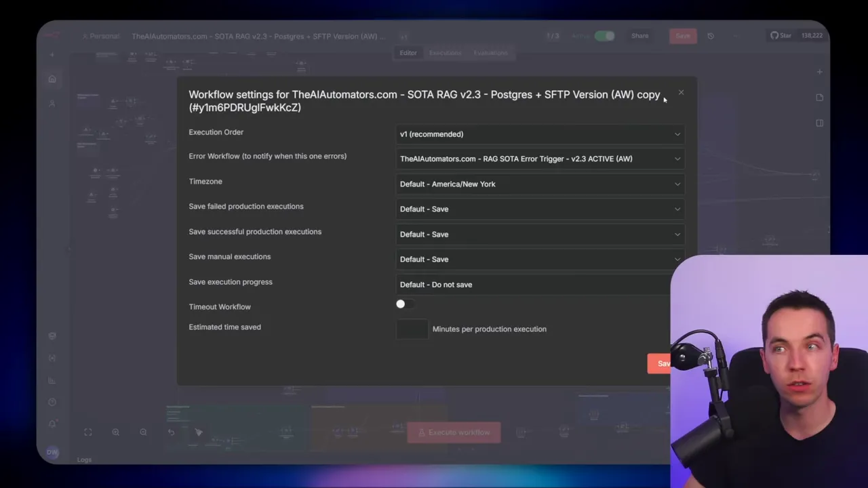868x488 pixels.
Task: Click the DW user avatar
Action: [52, 452]
